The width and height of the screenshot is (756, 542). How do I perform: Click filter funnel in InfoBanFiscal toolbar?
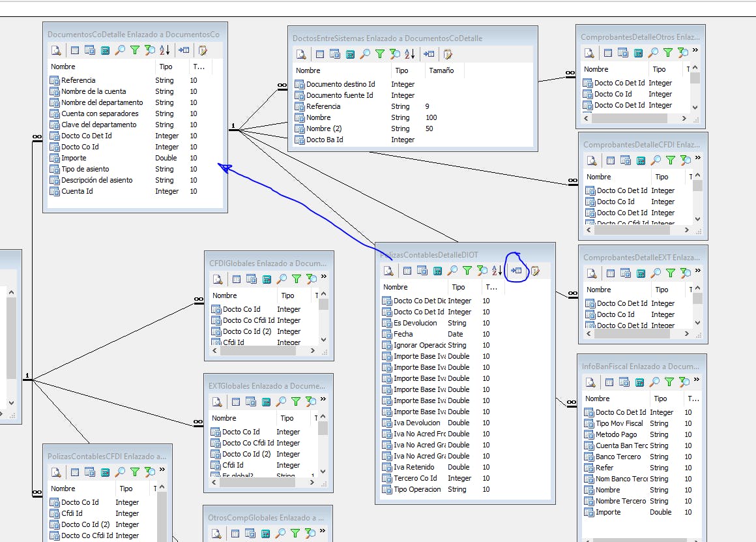click(669, 382)
